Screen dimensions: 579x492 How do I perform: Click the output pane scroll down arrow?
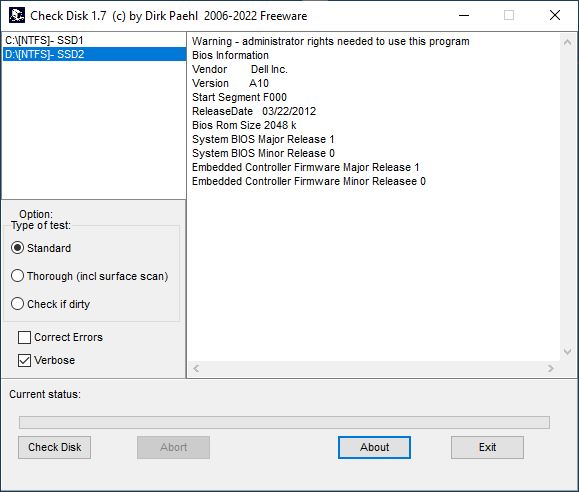pos(568,351)
